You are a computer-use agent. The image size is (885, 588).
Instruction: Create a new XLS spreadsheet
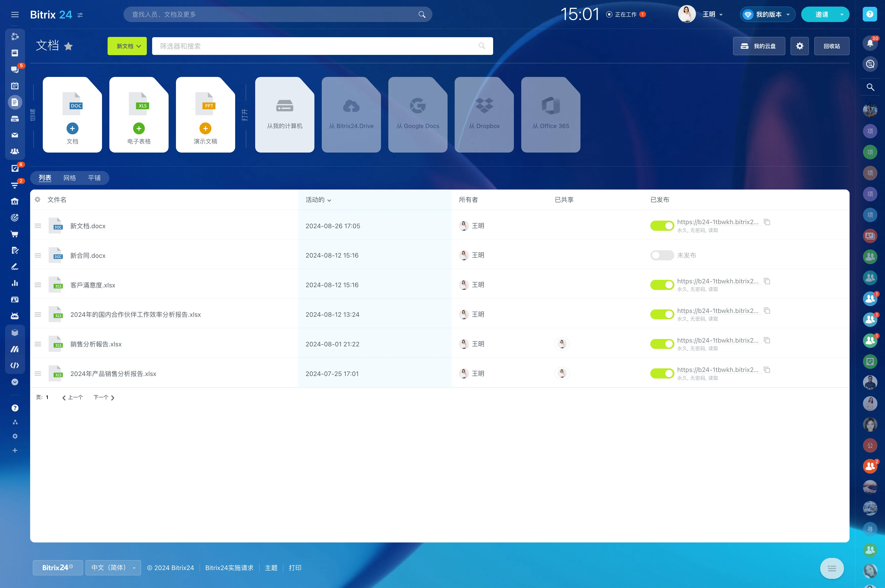point(139,115)
